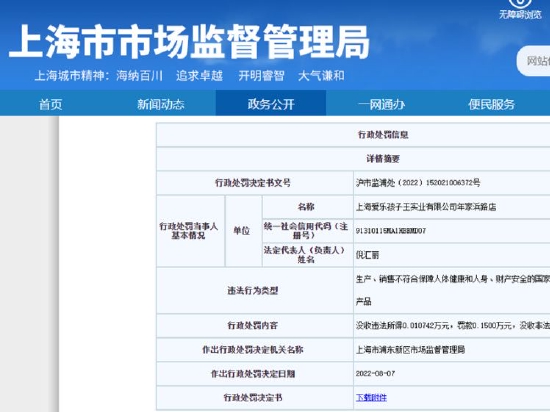Select the 行政处罚当事人基本情况 cell
The width and height of the screenshot is (550, 412).
190,231
